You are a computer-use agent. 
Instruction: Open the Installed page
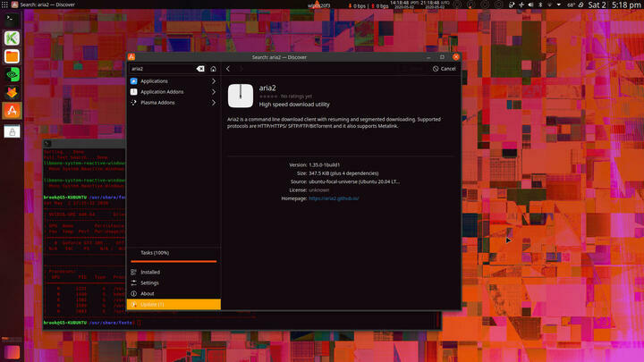[x=174, y=272]
